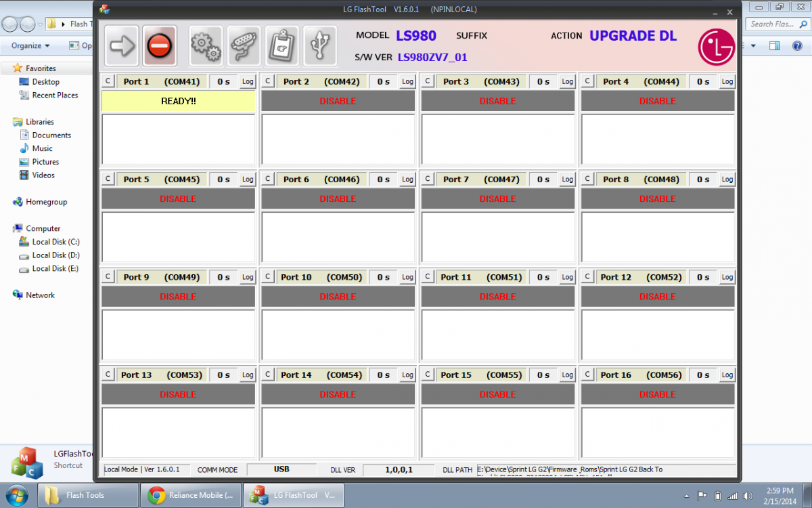Click the USB comm mode field
Screen dimensions: 812x508
(x=281, y=469)
